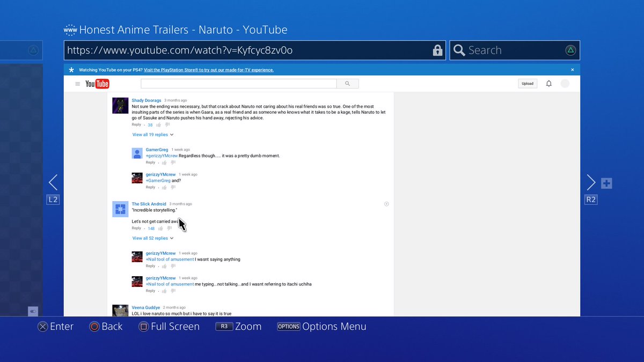Click the browser Search box
Viewport: 644px width, 362px height.
click(515, 50)
